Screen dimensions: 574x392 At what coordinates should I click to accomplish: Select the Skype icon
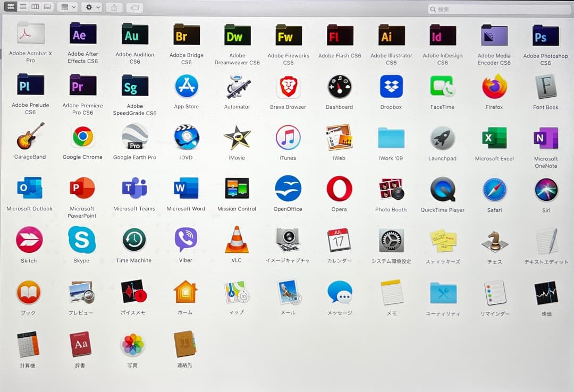click(82, 240)
